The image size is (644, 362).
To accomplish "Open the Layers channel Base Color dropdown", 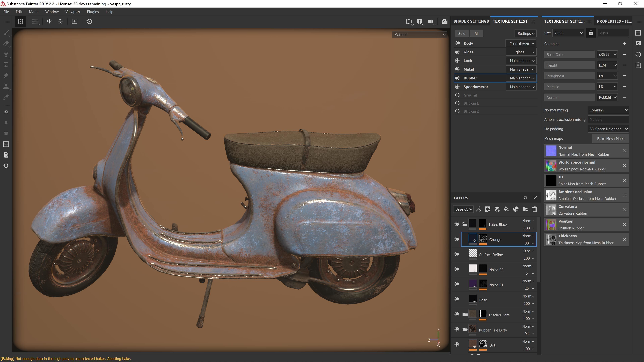I will point(463,209).
